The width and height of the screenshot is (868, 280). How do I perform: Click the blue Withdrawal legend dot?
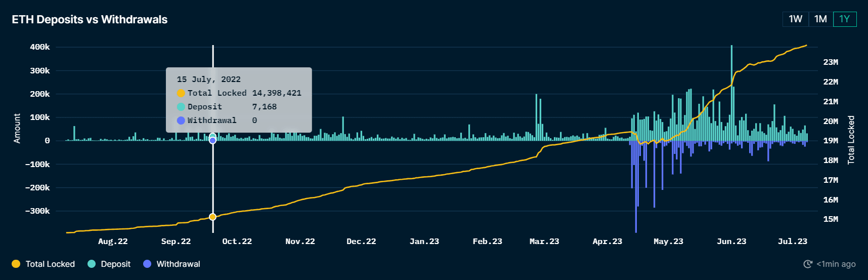[147, 264]
